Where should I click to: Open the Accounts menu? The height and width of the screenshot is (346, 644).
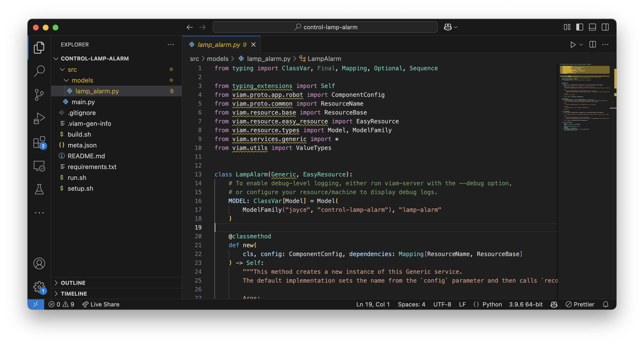tap(39, 263)
